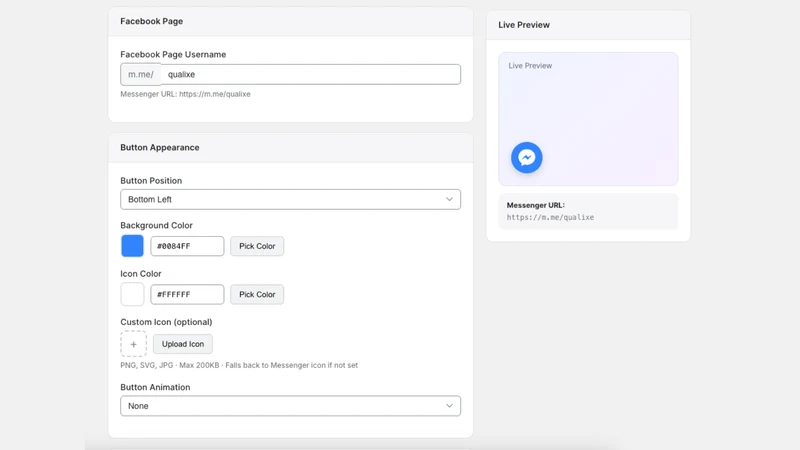Image resolution: width=800 pixels, height=450 pixels.
Task: Open the Button Animation dropdown
Action: click(290, 406)
